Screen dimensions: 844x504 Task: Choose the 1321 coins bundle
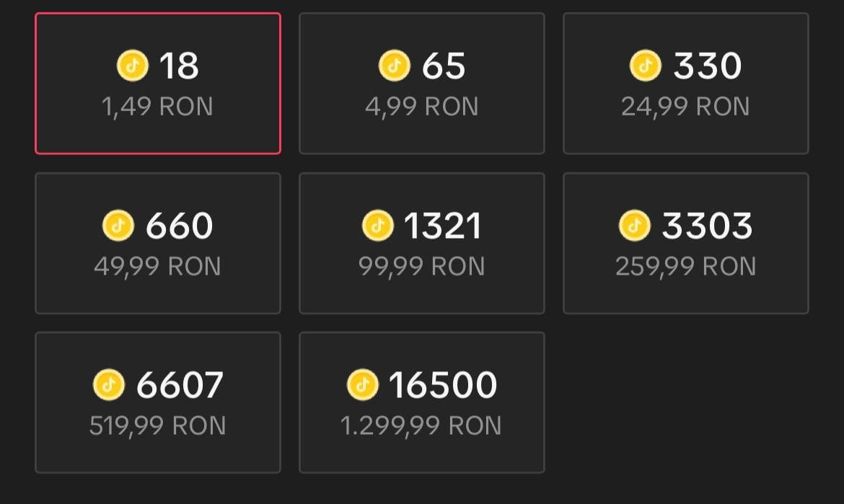pos(421,243)
